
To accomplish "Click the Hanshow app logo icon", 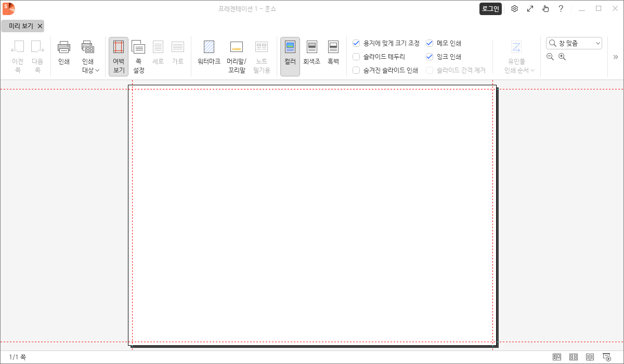I will 9,9.
